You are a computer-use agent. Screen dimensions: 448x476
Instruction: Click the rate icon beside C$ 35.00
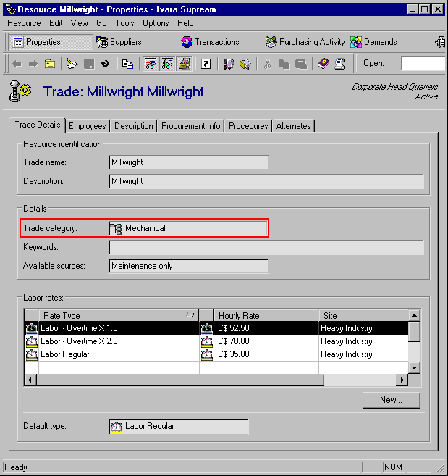(x=206, y=354)
